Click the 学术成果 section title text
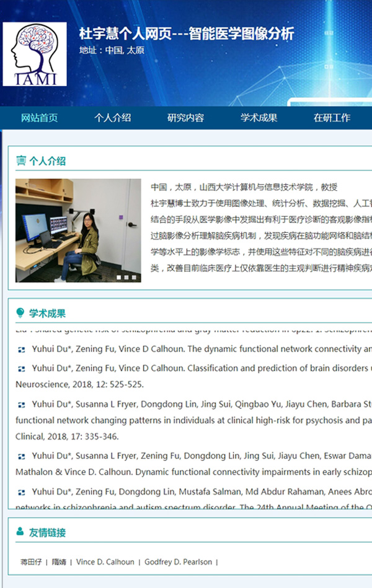 [47, 313]
